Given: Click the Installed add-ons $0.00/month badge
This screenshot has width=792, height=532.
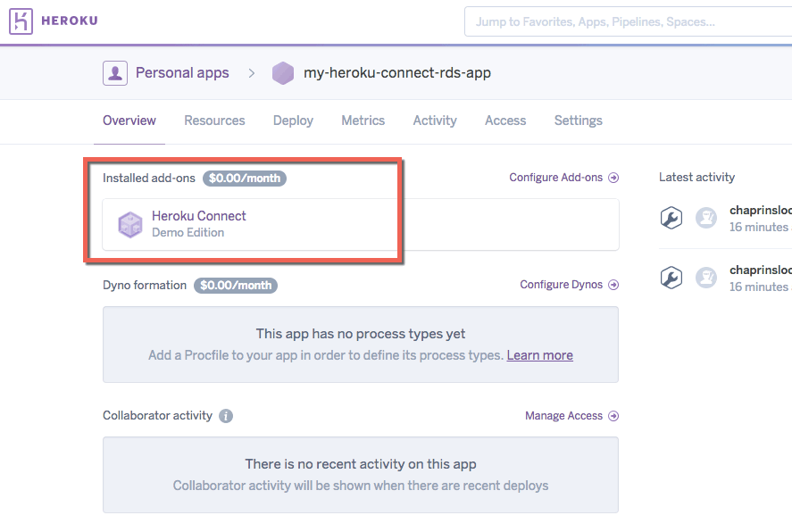Looking at the screenshot, I should tap(245, 179).
